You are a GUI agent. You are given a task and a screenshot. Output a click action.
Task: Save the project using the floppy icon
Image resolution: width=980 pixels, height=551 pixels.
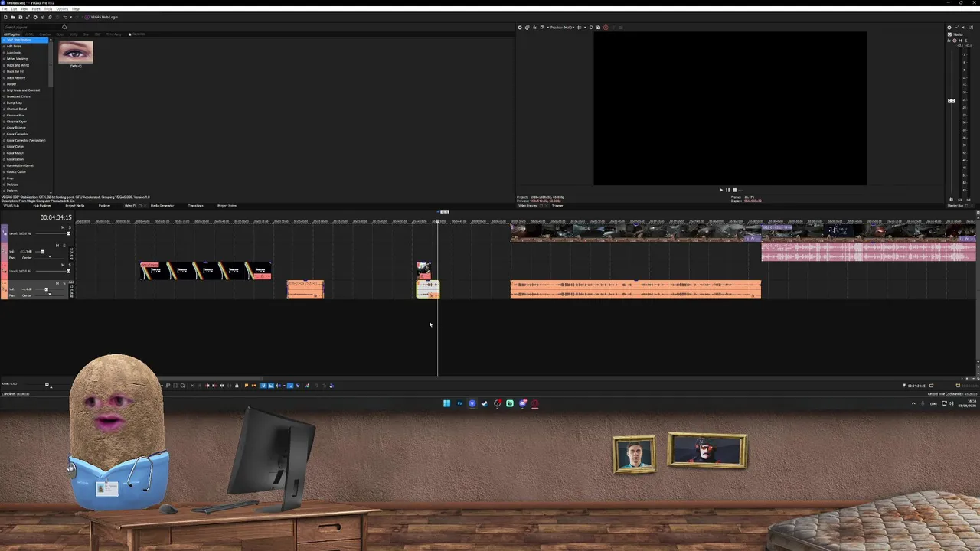coord(21,17)
